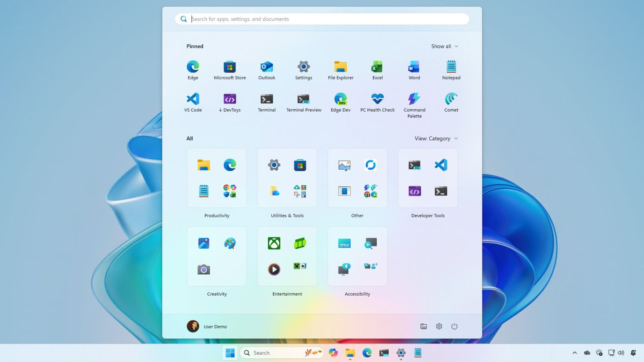Viewport: 644px width, 362px height.
Task: Open Copilot from the taskbar
Action: [x=333, y=353]
